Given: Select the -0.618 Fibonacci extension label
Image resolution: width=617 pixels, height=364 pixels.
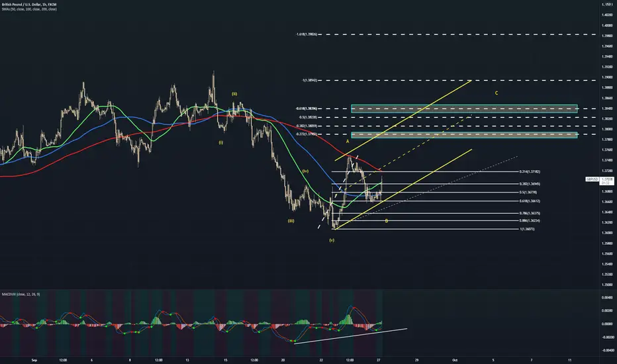Looking at the screenshot, I should [x=307, y=109].
